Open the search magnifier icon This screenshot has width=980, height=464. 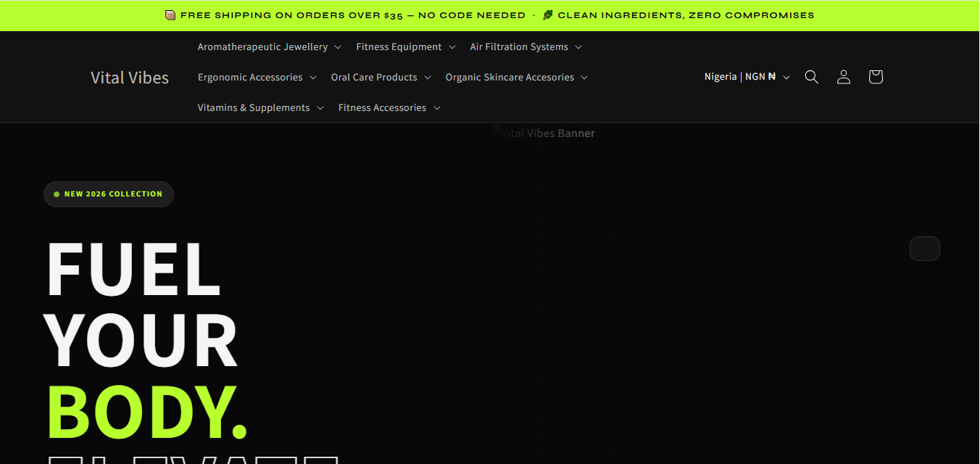811,77
